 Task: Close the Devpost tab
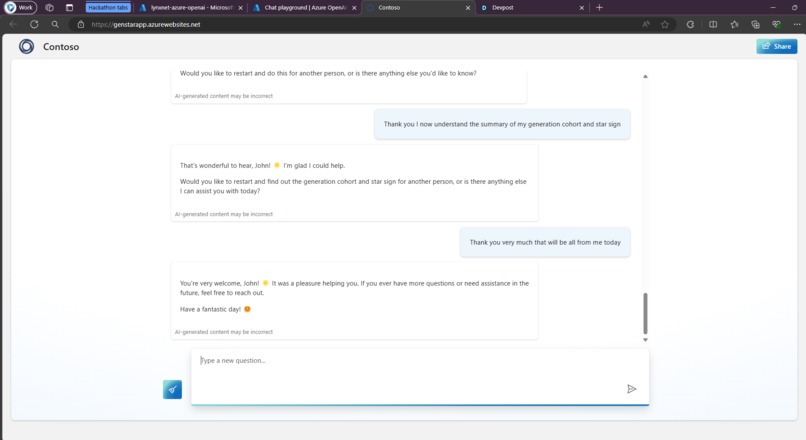click(x=582, y=8)
